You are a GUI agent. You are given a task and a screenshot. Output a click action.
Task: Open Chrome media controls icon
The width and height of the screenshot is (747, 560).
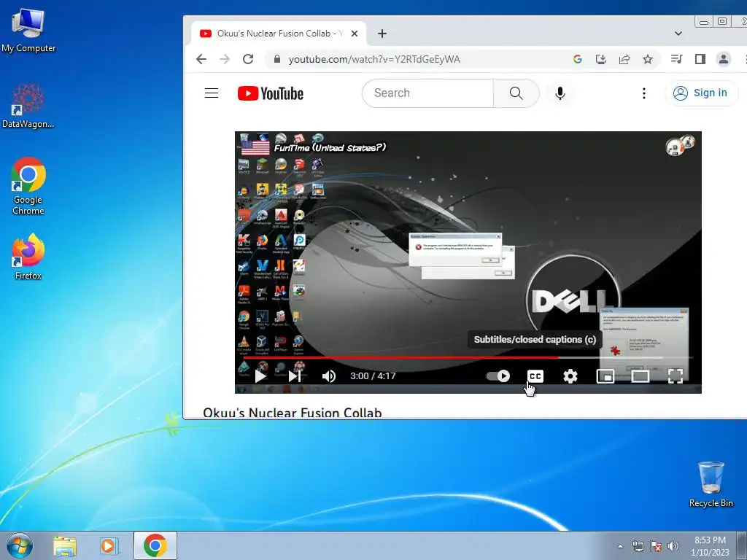pyautogui.click(x=676, y=59)
